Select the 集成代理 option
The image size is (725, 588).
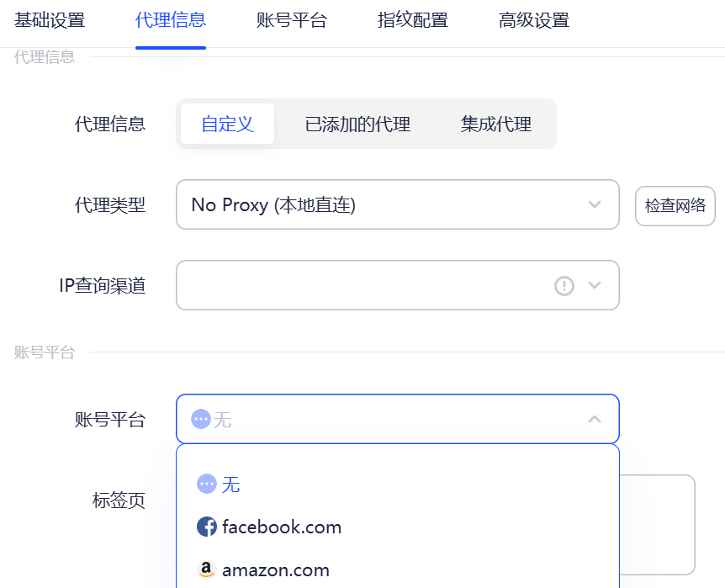(495, 123)
